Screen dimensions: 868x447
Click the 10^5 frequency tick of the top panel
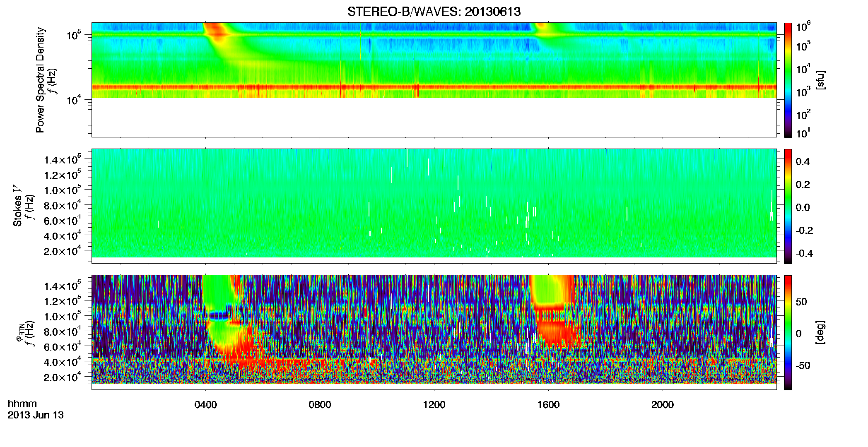(x=74, y=35)
